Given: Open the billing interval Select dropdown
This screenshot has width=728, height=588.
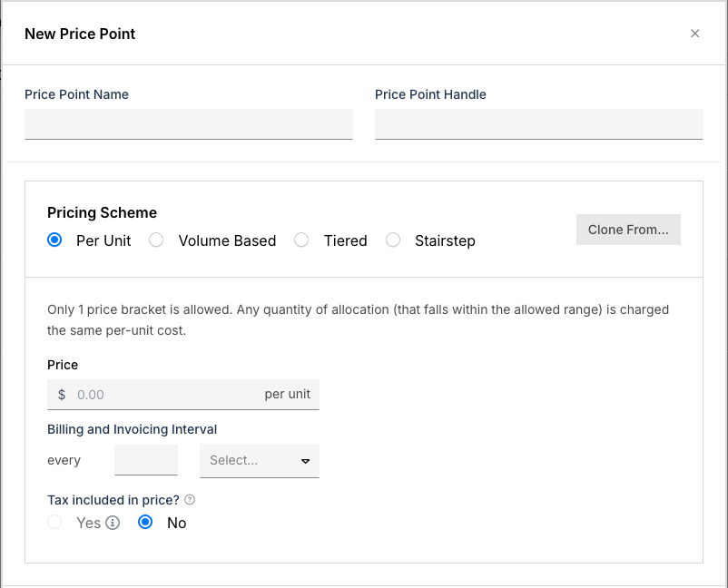Looking at the screenshot, I should [250, 461].
